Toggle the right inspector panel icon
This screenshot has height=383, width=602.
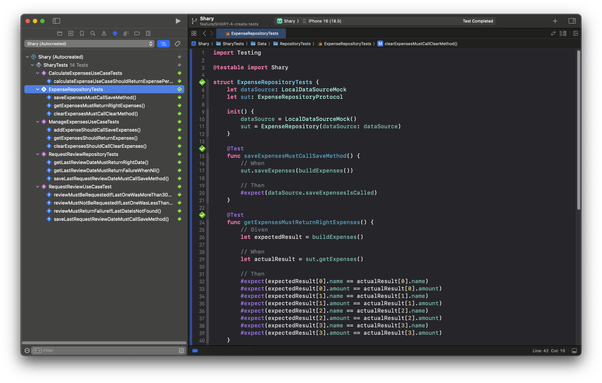[x=572, y=21]
